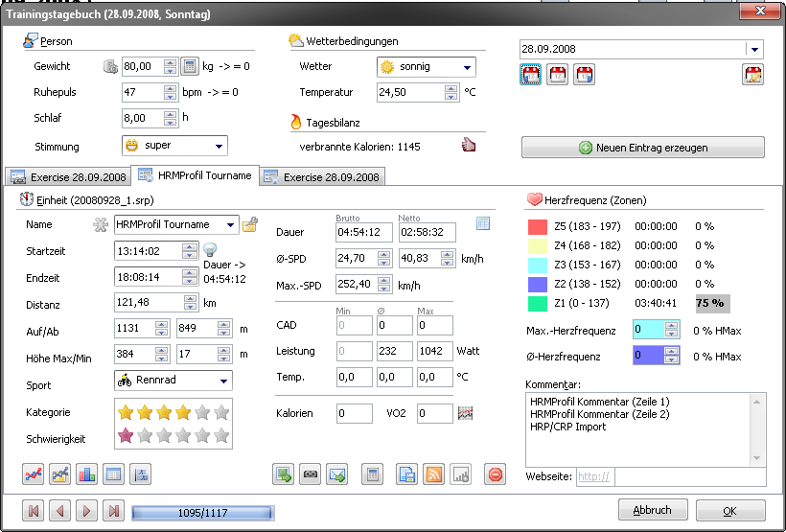786x532 pixels.
Task: Go to next record arrow
Action: pyautogui.click(x=86, y=511)
